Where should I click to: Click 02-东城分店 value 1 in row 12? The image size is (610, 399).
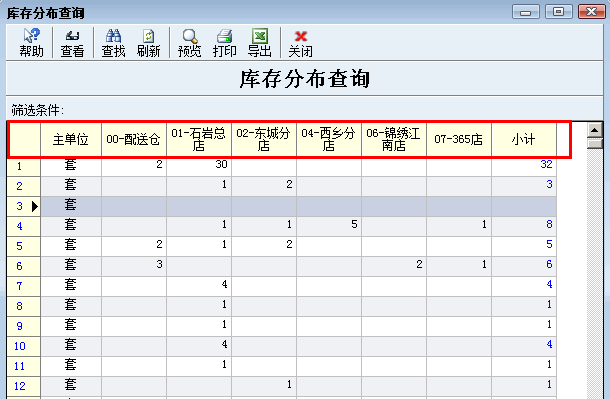(289, 384)
